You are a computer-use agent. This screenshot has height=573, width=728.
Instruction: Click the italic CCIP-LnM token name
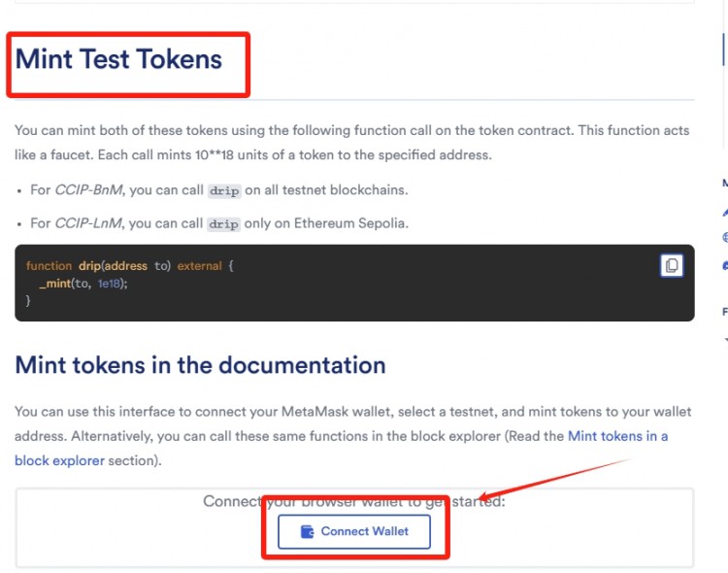point(88,223)
